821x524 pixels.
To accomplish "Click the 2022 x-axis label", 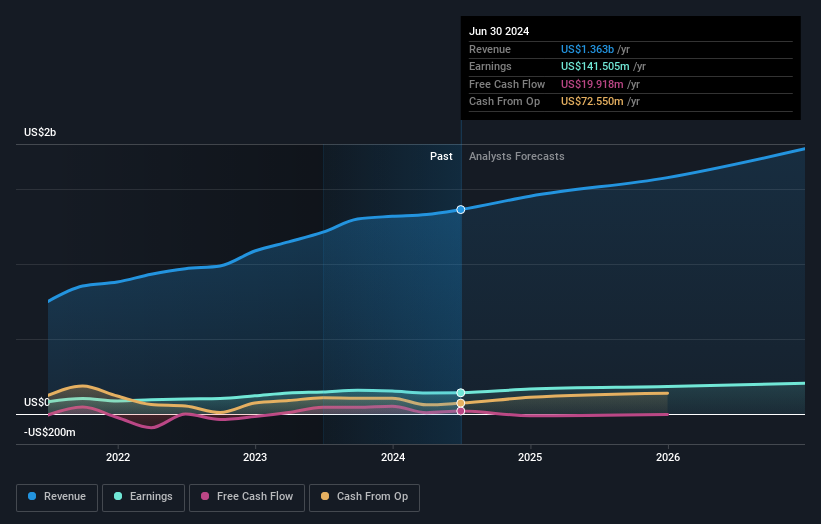I will coord(118,457).
